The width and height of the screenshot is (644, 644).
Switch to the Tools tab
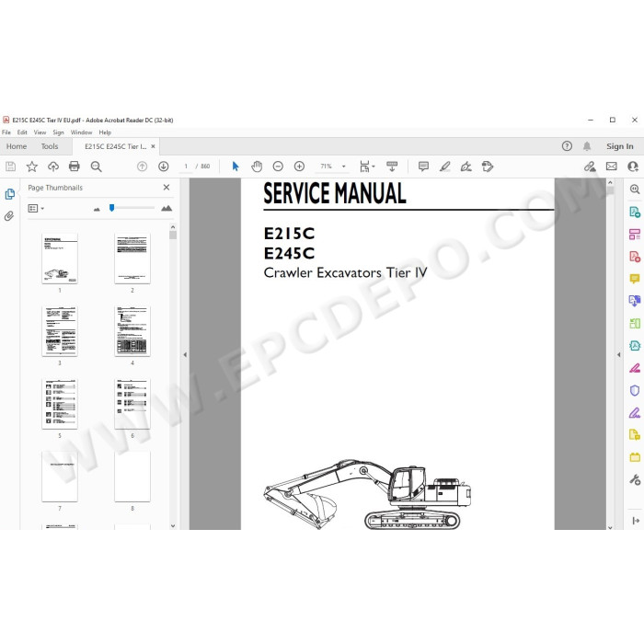pos(50,146)
